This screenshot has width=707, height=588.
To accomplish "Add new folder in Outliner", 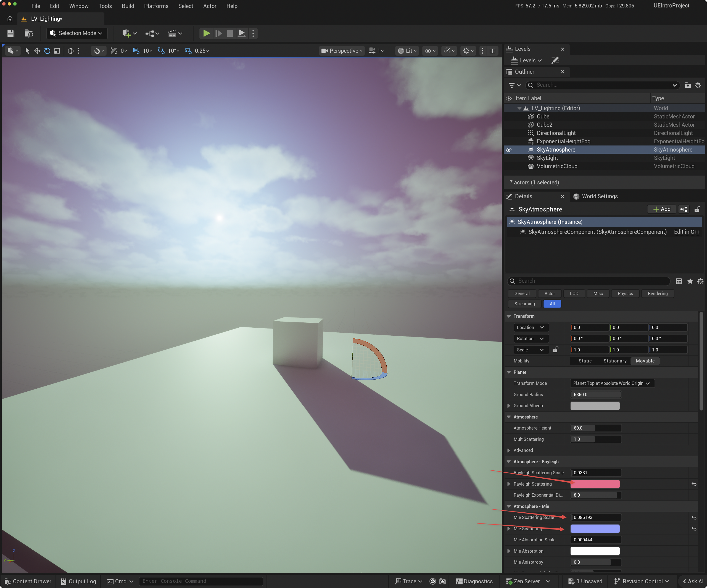I will pos(688,85).
